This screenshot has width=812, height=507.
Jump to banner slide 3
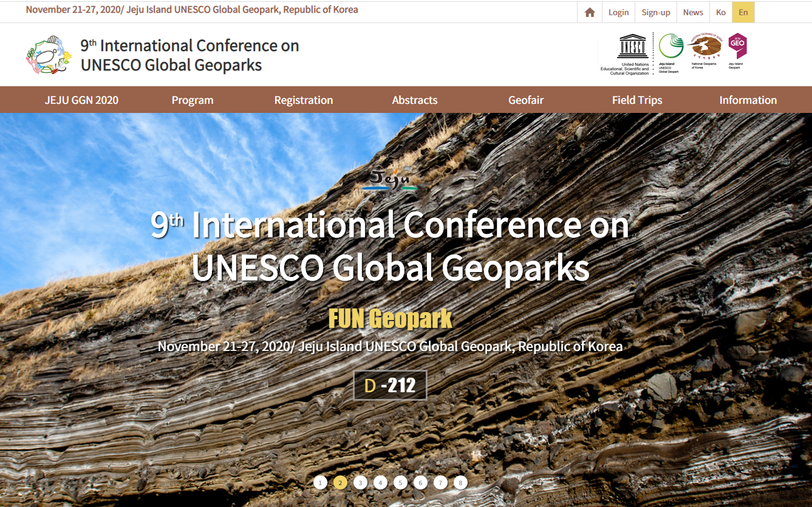(x=360, y=483)
